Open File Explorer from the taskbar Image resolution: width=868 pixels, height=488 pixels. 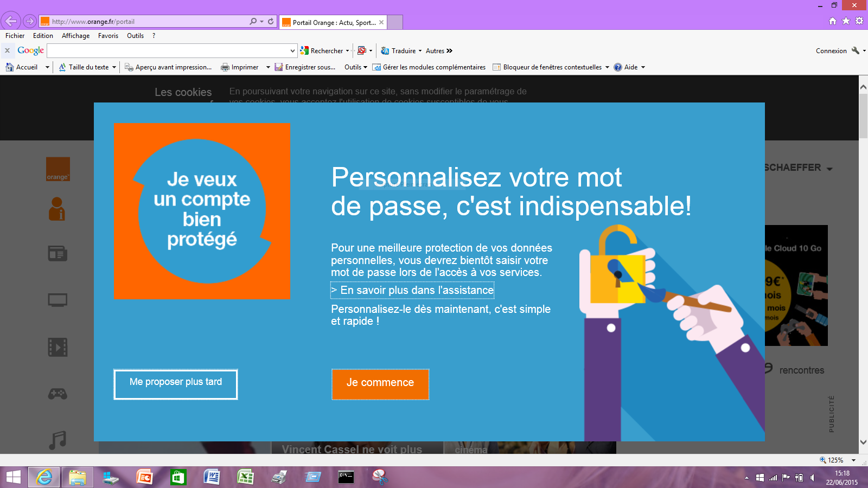coord(78,477)
